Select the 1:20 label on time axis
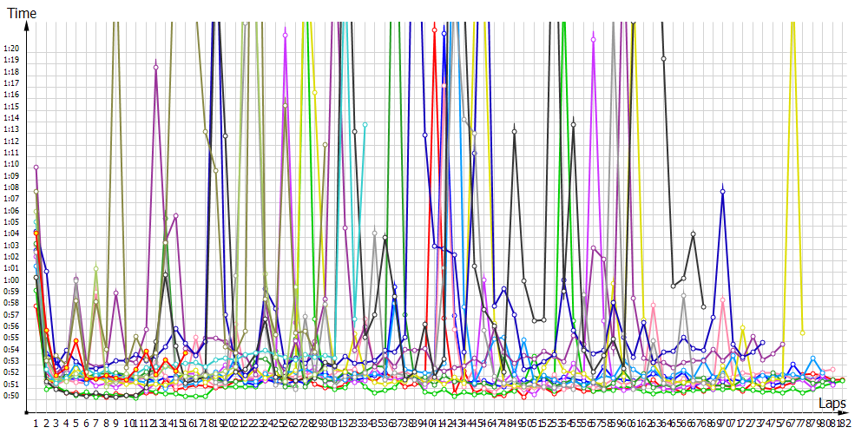The image size is (868, 434). pyautogui.click(x=12, y=49)
